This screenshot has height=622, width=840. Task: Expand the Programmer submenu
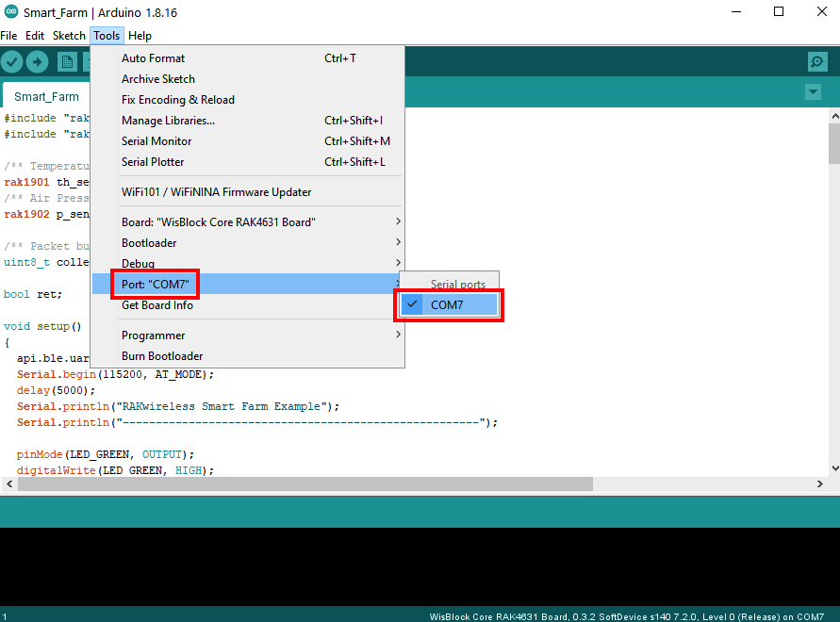pos(248,336)
